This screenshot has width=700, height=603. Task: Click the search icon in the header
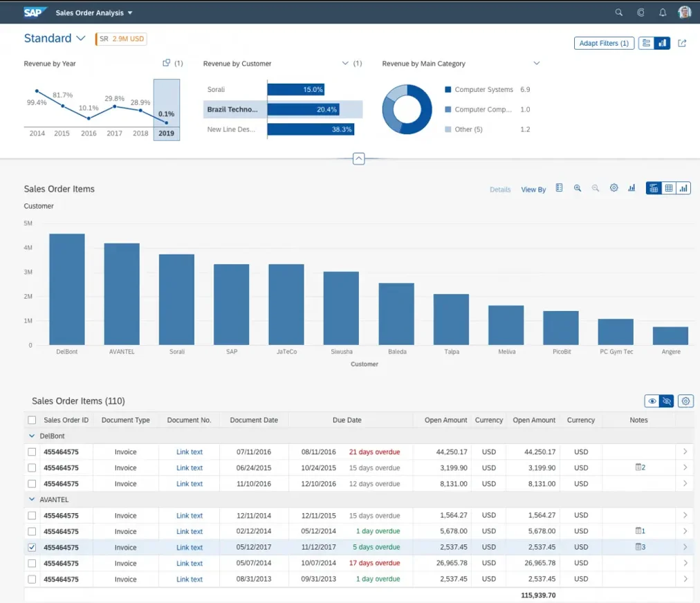(x=619, y=12)
